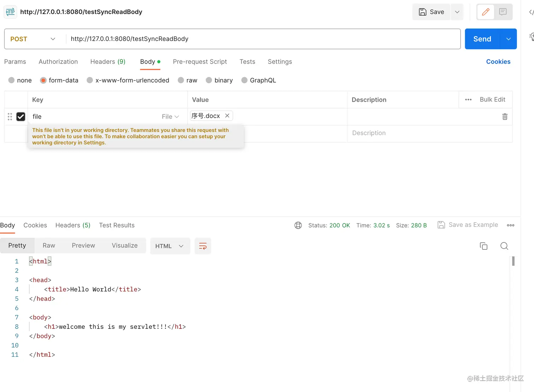This screenshot has height=392, width=534.
Task: Click Bulk Edit for form-data
Action: click(x=492, y=99)
